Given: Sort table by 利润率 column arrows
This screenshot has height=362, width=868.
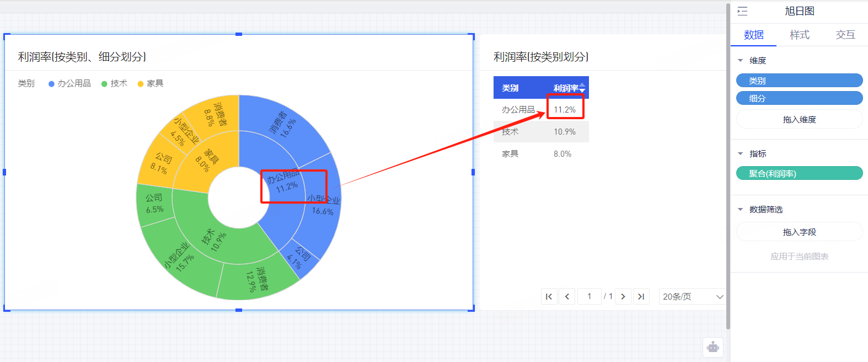Looking at the screenshot, I should [x=582, y=88].
